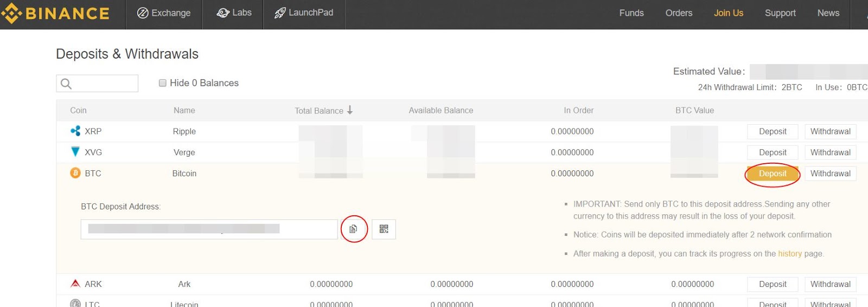This screenshot has height=307, width=868.
Task: Click the Available Balance column header
Action: tap(441, 110)
